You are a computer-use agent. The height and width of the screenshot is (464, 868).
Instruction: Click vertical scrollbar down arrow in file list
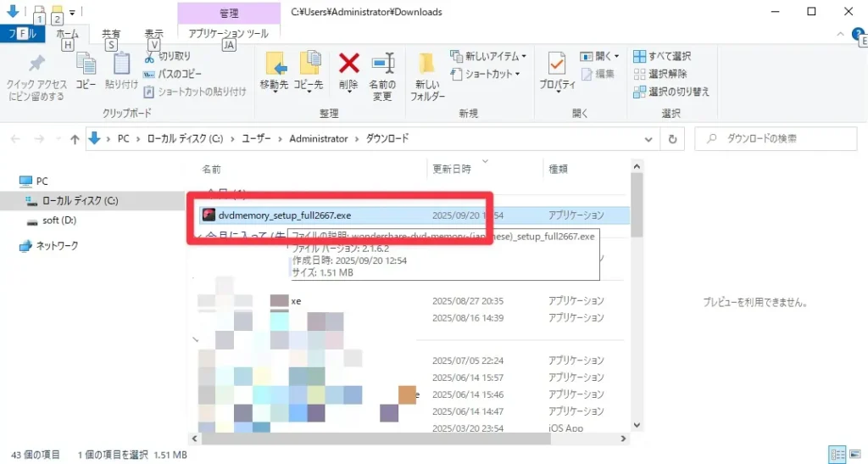coord(637,425)
